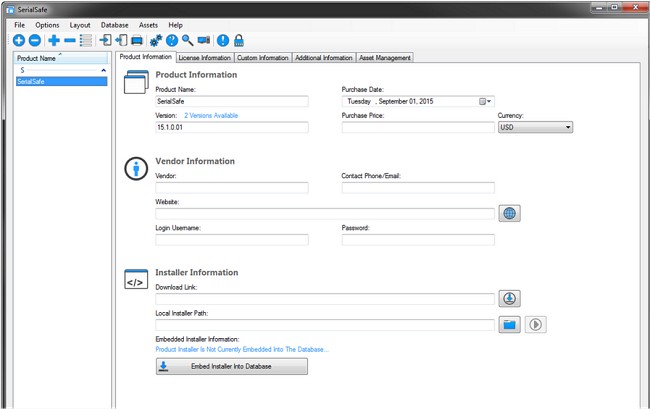Click the Purchase Price input field
650x409 pixels.
418,127
